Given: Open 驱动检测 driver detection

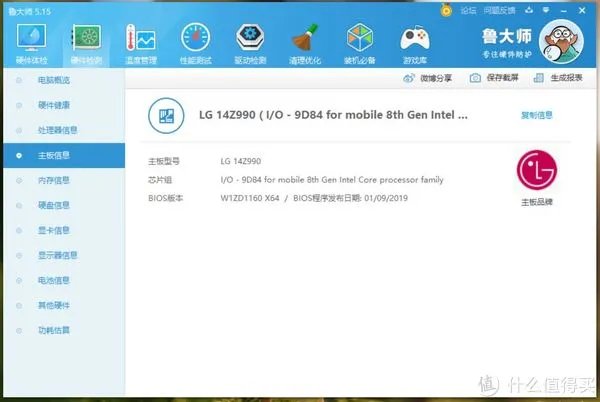Looking at the screenshot, I should click(x=250, y=37).
